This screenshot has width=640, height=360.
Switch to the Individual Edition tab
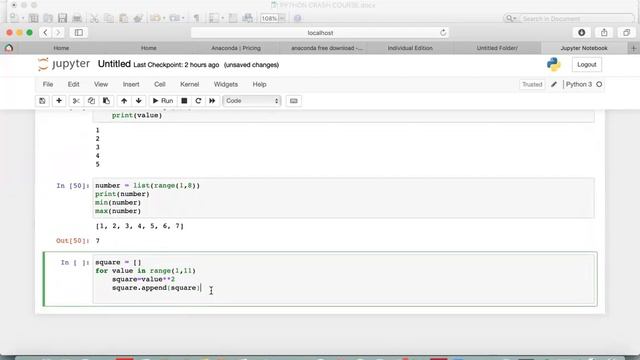(x=410, y=48)
